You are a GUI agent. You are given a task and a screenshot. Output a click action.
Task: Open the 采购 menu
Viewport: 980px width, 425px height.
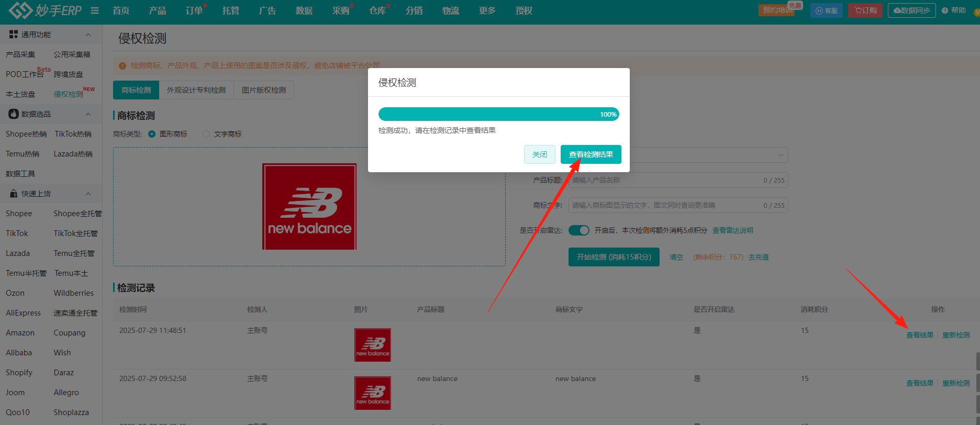pyautogui.click(x=341, y=10)
